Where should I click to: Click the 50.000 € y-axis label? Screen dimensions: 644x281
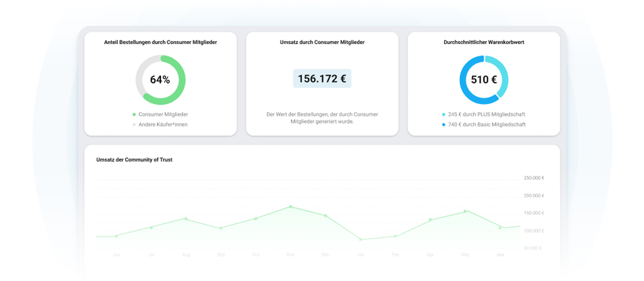pyautogui.click(x=533, y=248)
